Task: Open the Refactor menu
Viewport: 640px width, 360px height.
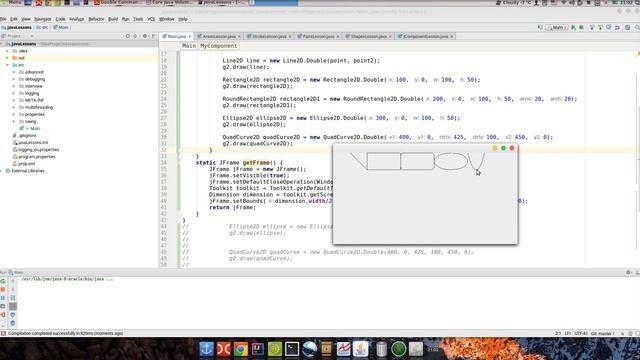Action: (96, 19)
